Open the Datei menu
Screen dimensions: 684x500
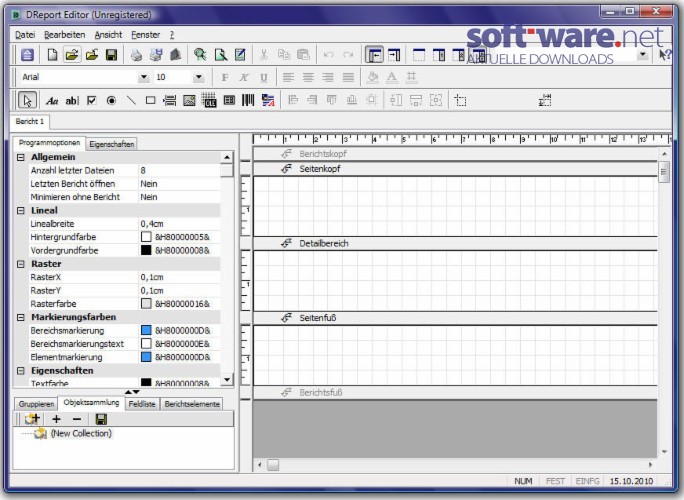(x=25, y=35)
